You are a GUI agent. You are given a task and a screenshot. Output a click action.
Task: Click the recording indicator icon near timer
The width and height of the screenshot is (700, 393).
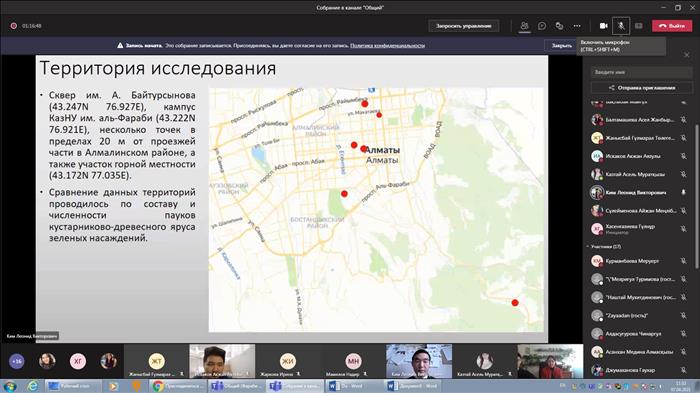coord(13,26)
